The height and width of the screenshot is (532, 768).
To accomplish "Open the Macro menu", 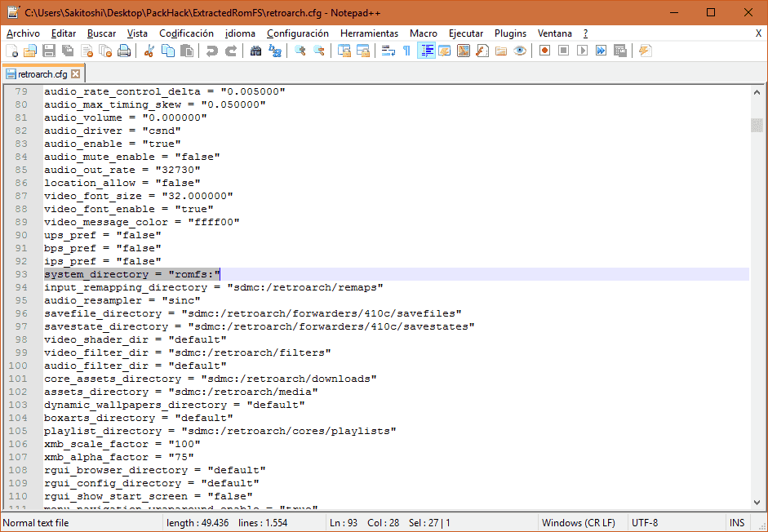I will pos(424,33).
